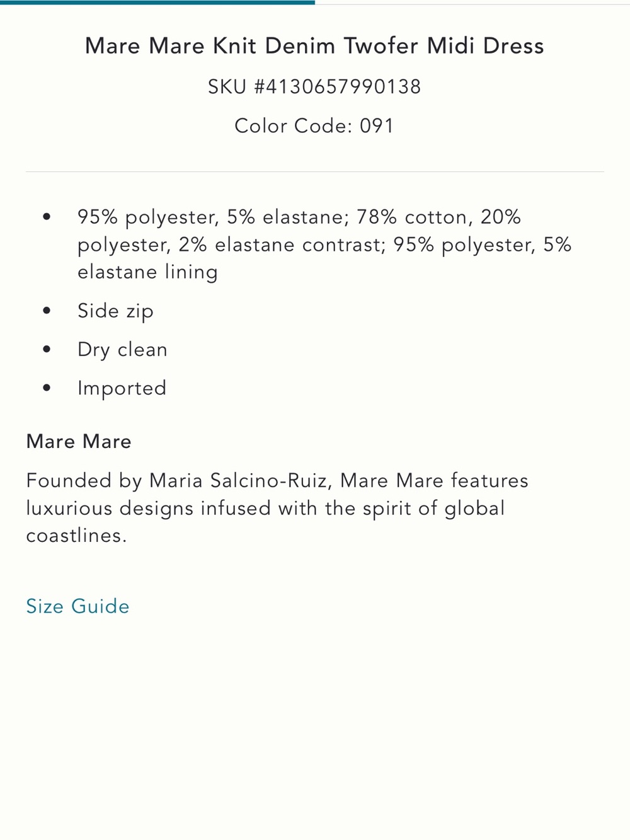Click the blue progress indicator bar
The image size is (630, 840).
[x=157, y=3]
